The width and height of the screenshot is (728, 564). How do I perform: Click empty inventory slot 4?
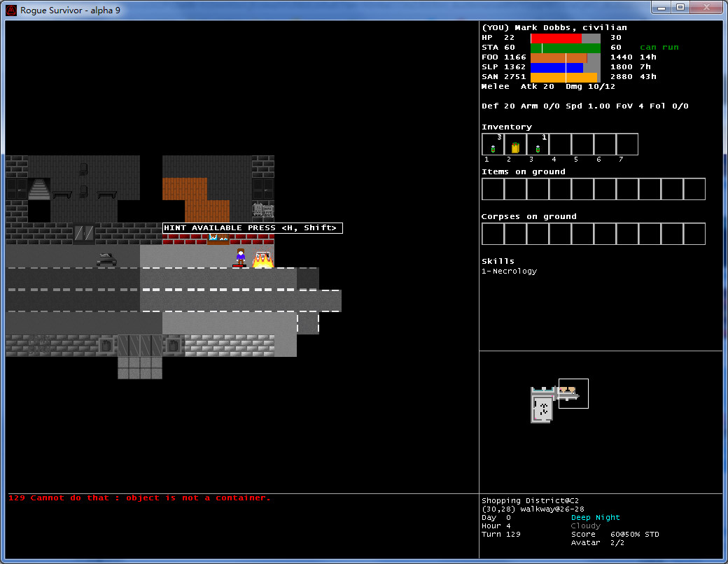coord(560,144)
